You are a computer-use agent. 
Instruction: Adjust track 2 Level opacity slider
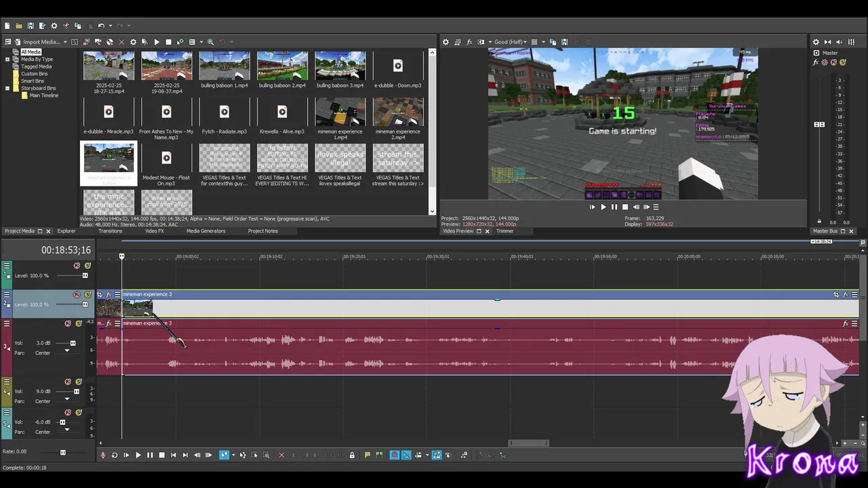(x=85, y=304)
